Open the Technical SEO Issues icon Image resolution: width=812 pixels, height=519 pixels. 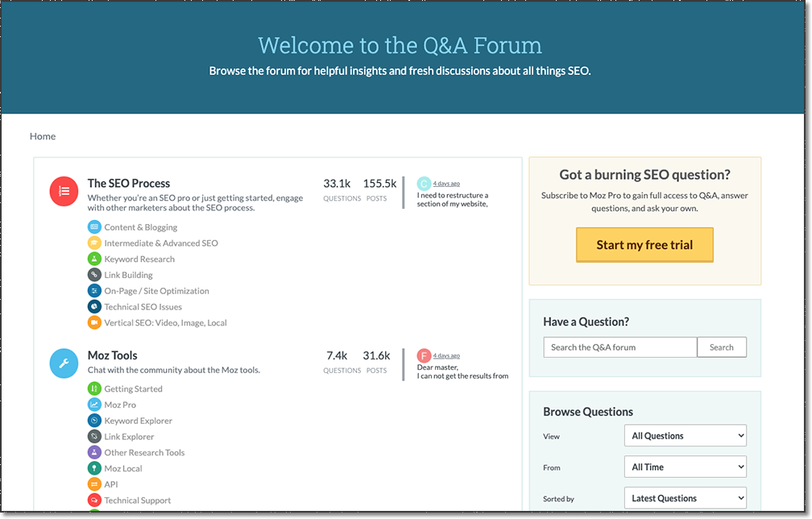coord(95,307)
